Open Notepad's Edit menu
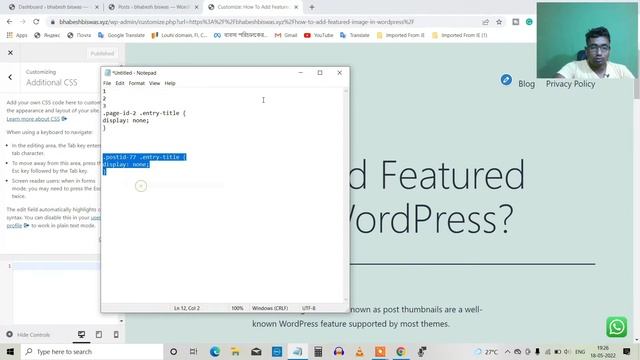Viewport: 640px width, 360px height. pyautogui.click(x=120, y=83)
